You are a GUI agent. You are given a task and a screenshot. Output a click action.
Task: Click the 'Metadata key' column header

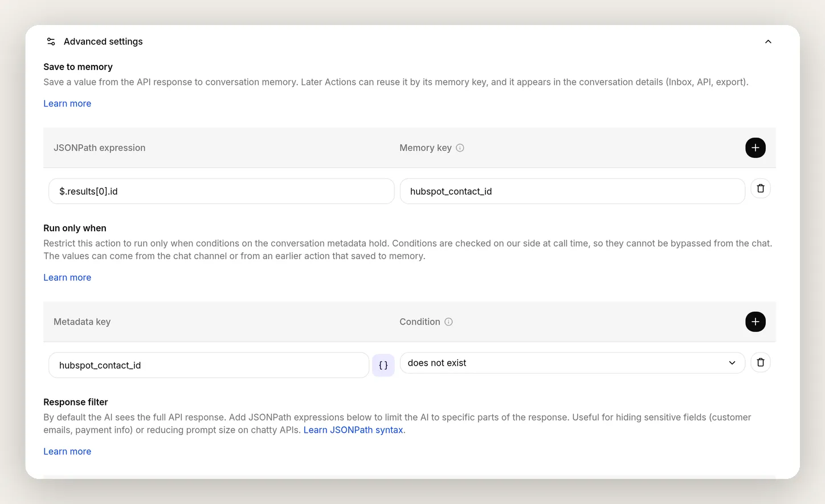coord(82,322)
